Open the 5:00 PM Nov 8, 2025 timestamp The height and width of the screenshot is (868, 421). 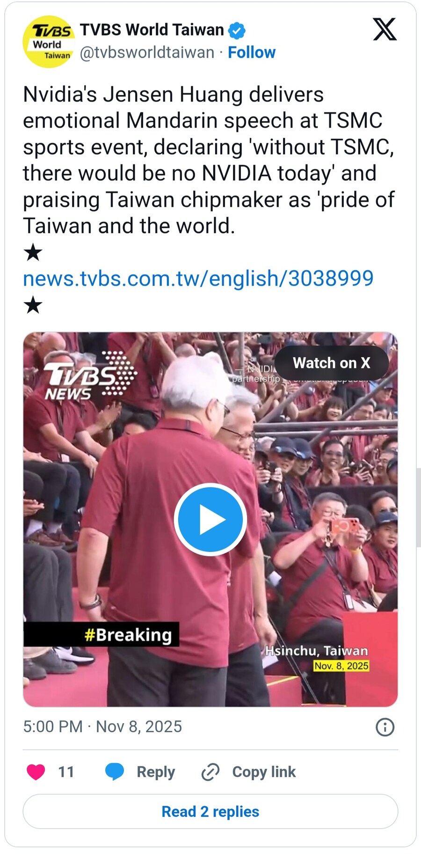[102, 727]
